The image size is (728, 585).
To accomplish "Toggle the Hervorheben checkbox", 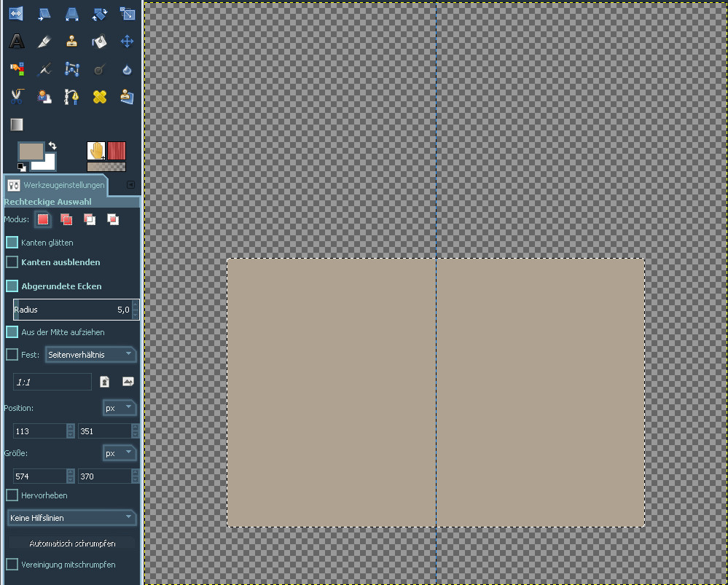I will coord(12,495).
